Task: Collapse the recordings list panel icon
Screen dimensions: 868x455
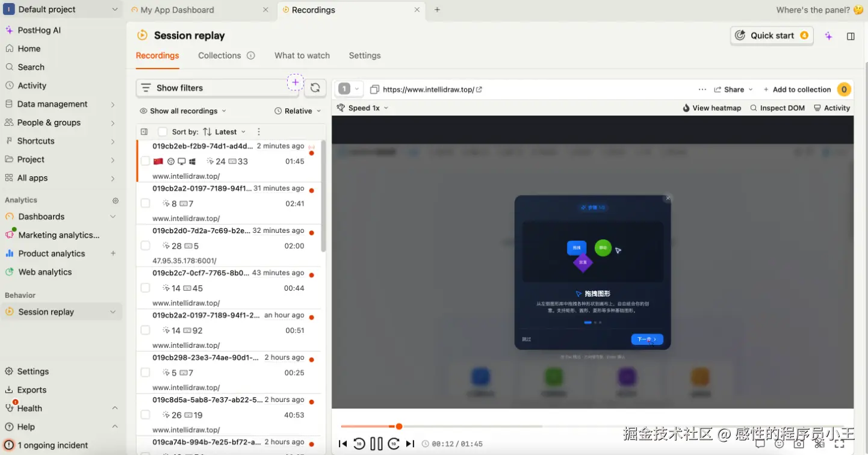Action: pyautogui.click(x=144, y=132)
